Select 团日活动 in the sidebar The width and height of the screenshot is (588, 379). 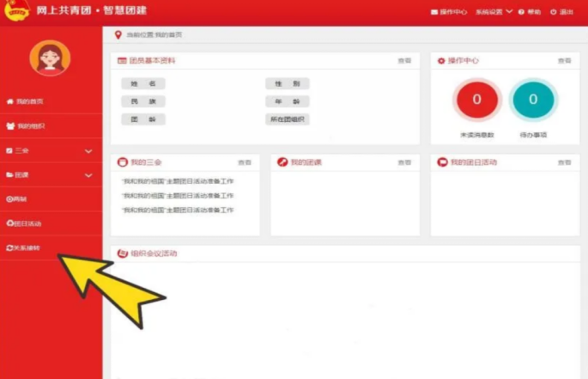coord(26,223)
